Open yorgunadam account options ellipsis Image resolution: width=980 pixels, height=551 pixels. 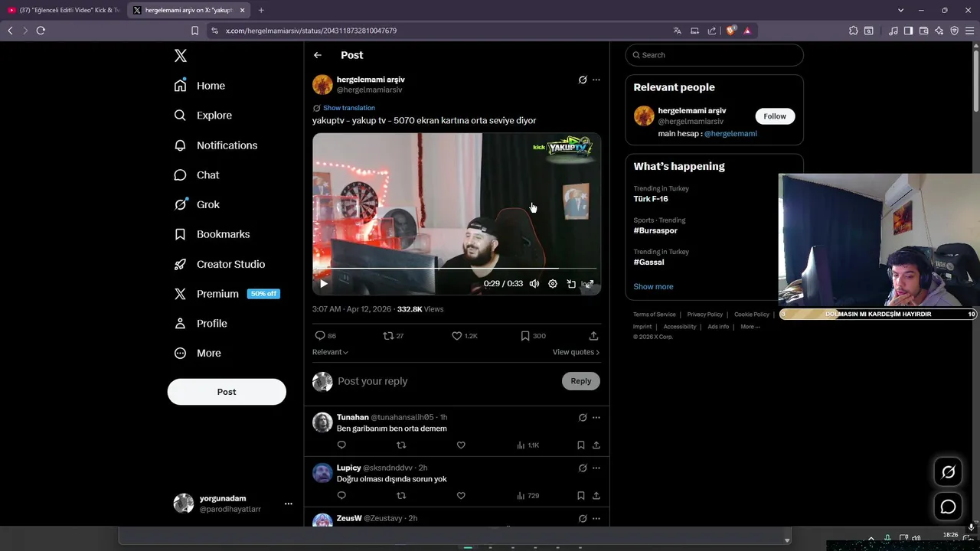(289, 504)
